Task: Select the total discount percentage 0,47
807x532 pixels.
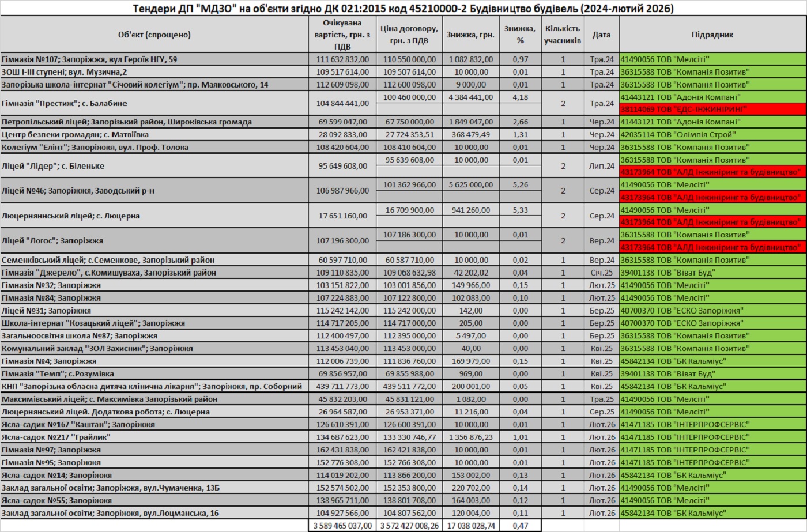Action: (x=520, y=526)
